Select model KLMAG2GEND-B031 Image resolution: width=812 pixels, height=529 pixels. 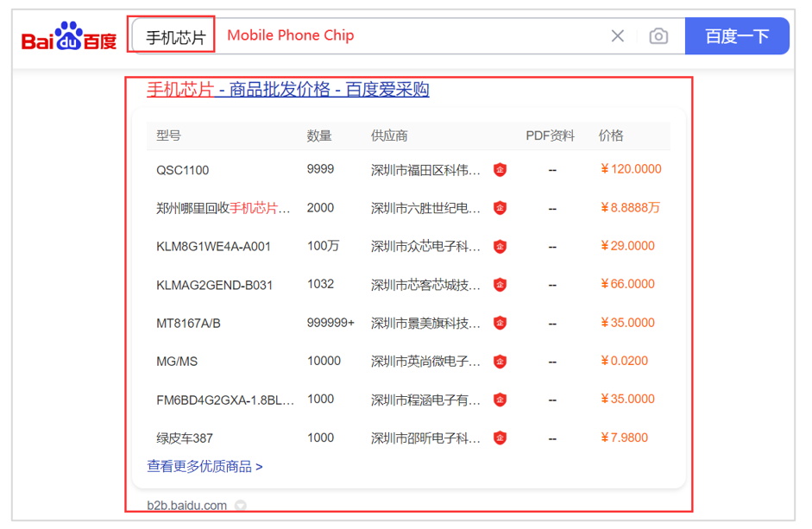point(214,285)
